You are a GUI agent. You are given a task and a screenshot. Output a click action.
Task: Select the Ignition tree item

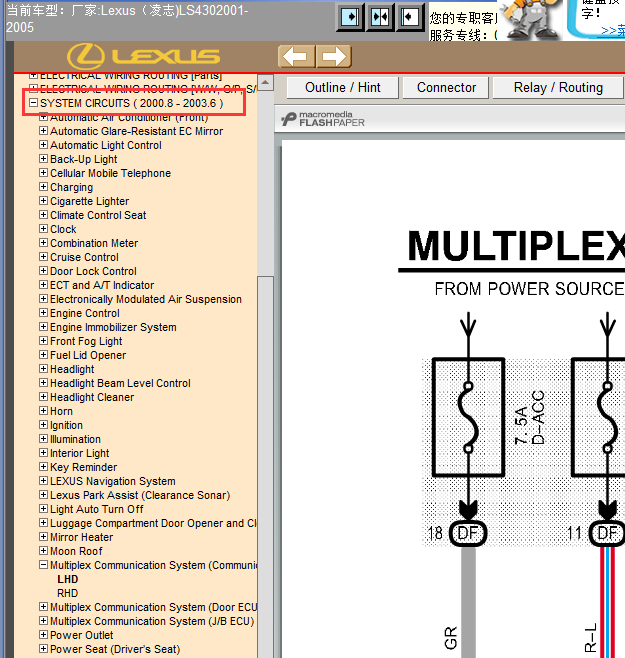point(66,425)
